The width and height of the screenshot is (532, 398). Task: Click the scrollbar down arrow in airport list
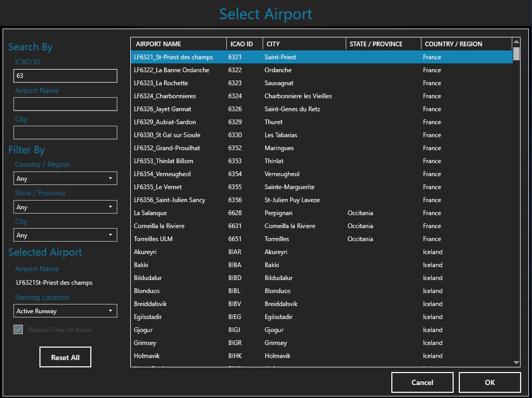(x=516, y=362)
